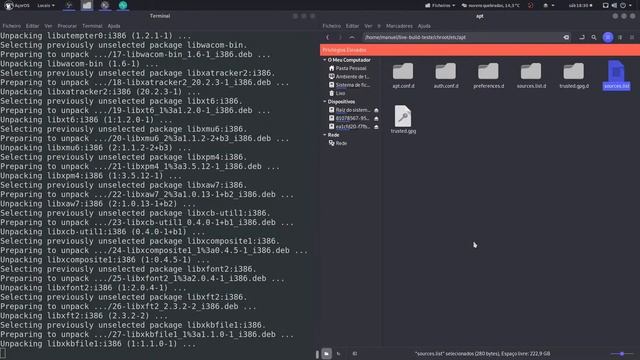Open Pasta Pessoal in the sidebar
The width and height of the screenshot is (640, 360).
[348, 68]
